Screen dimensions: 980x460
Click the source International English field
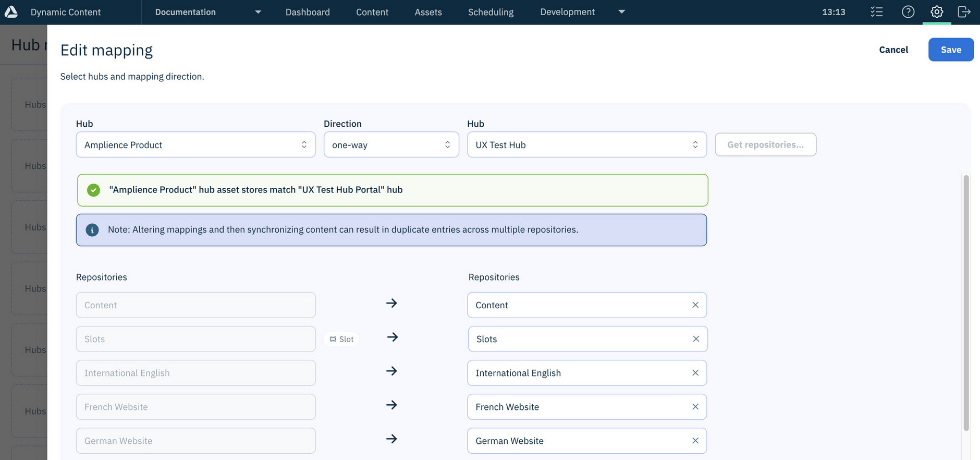coord(196,373)
